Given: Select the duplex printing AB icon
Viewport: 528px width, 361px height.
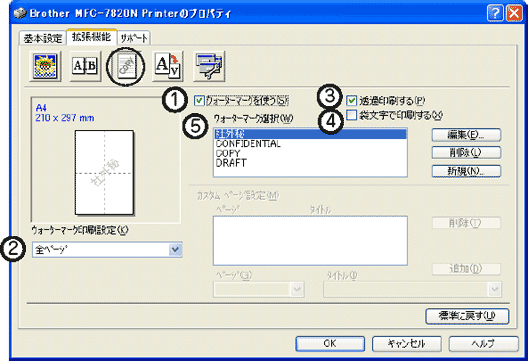Looking at the screenshot, I should [85, 66].
